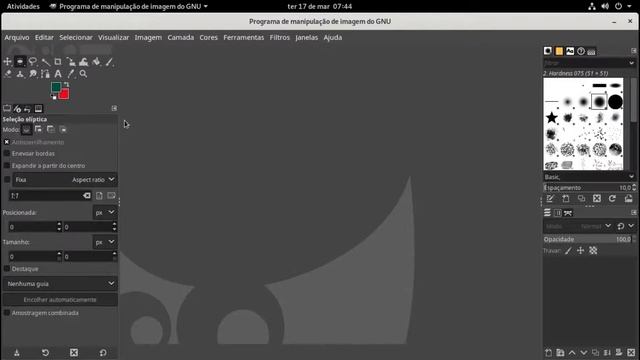Screen dimensions: 640x360
Task: Enable the Fixa aspect ratio checkbox
Action: point(7,180)
